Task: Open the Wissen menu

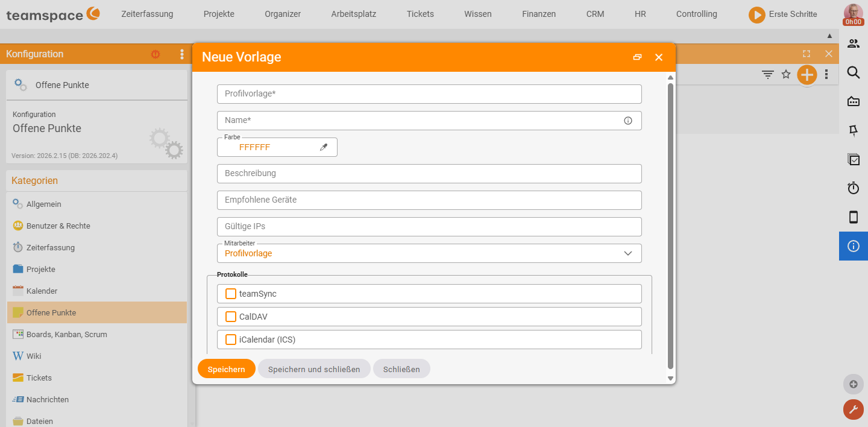Action: point(478,14)
